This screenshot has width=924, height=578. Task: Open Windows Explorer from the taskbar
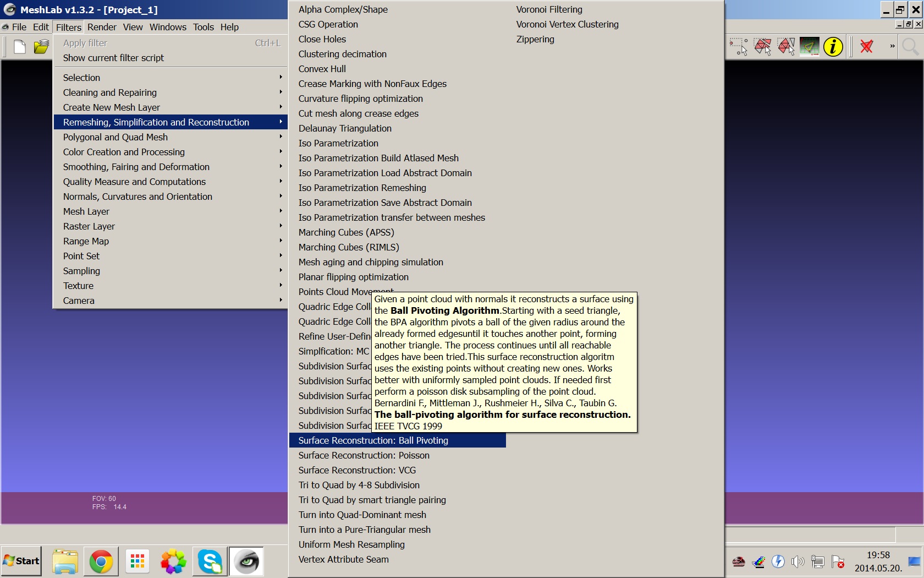pos(65,561)
